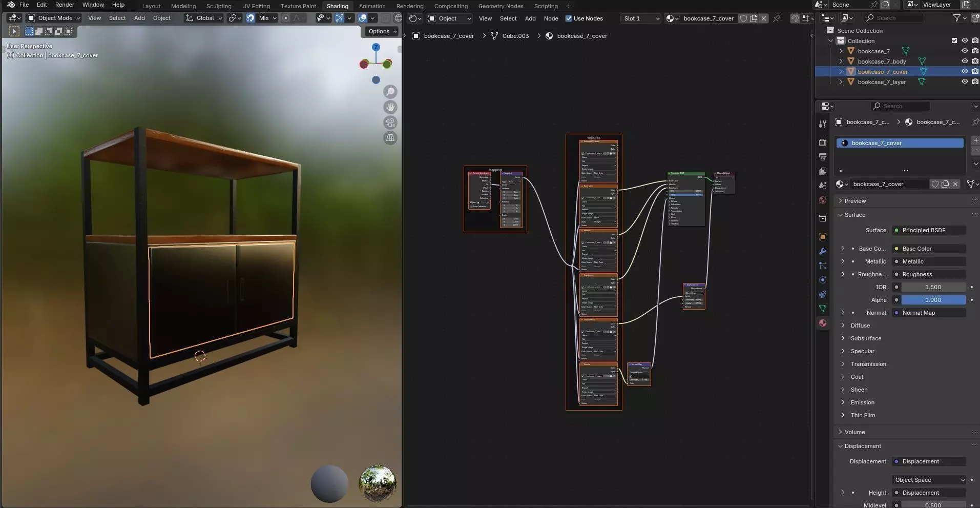
Task: Pin the node editor material
Action: pyautogui.click(x=777, y=18)
